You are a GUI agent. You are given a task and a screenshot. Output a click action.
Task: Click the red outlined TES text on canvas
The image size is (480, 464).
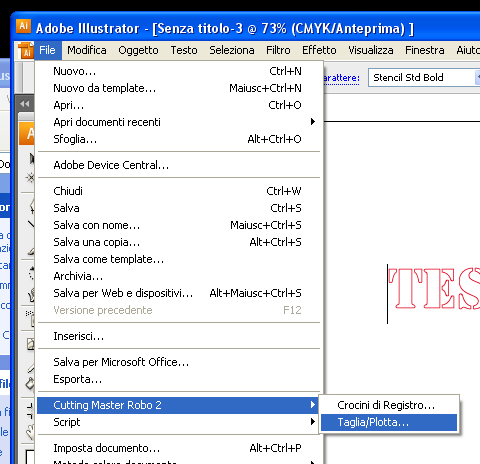coord(434,289)
